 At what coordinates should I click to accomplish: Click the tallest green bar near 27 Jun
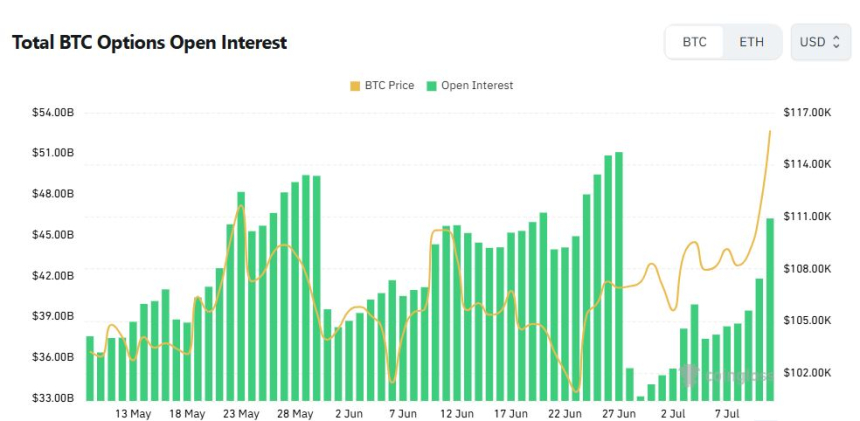coord(619,275)
